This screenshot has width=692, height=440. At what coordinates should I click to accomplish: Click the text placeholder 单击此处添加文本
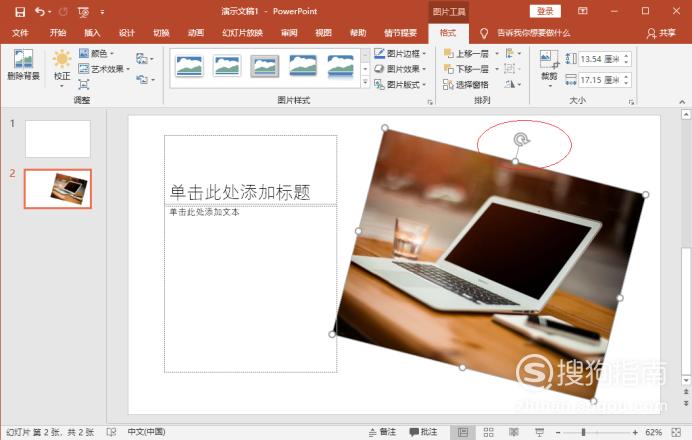tap(204, 212)
